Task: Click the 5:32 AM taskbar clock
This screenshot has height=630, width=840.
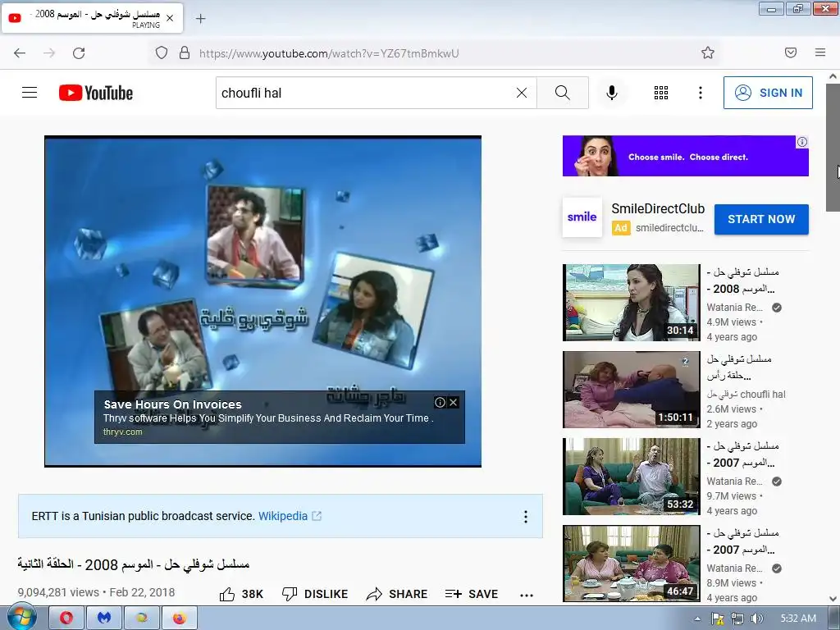Action: pyautogui.click(x=798, y=619)
